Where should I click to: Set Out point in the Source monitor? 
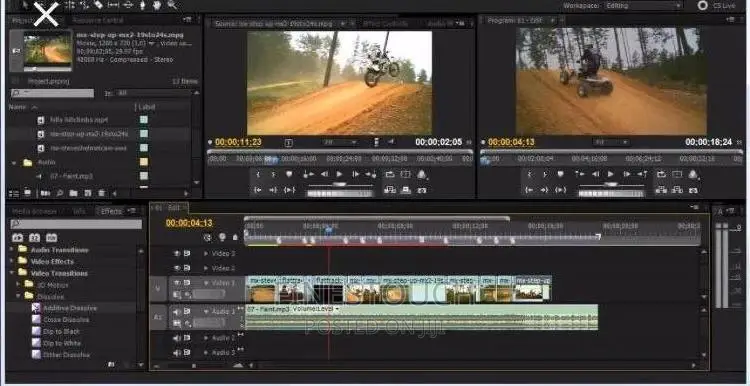274,175
